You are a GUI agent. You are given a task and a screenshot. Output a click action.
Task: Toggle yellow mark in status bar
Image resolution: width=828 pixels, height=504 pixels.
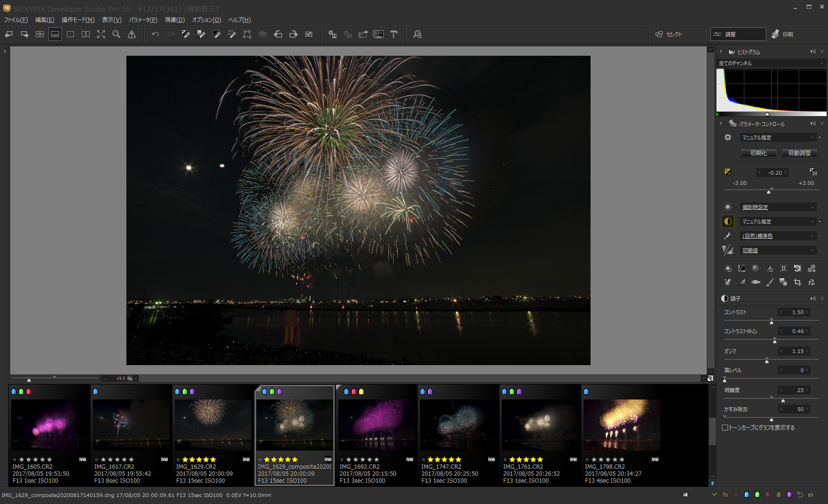pos(779,495)
